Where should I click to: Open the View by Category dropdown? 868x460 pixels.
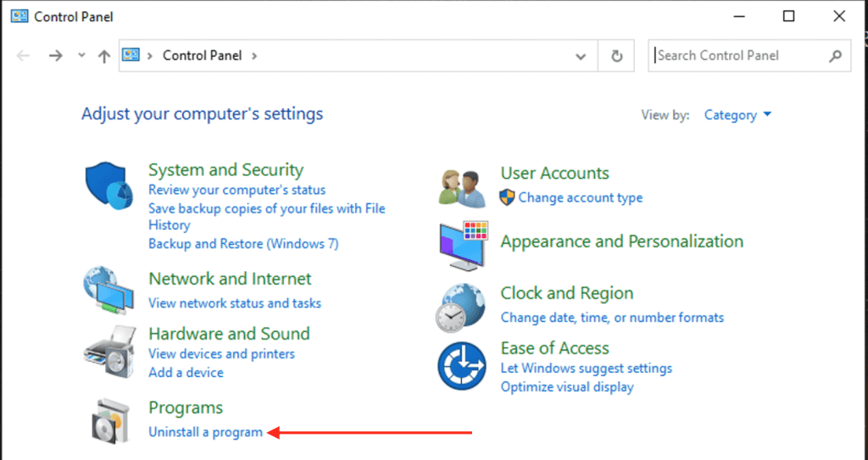[737, 115]
